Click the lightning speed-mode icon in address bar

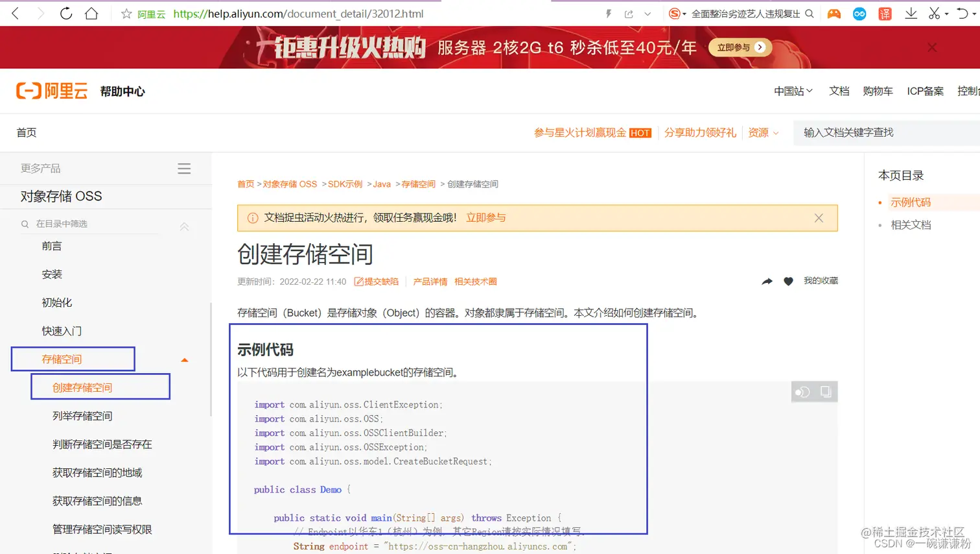pyautogui.click(x=608, y=14)
